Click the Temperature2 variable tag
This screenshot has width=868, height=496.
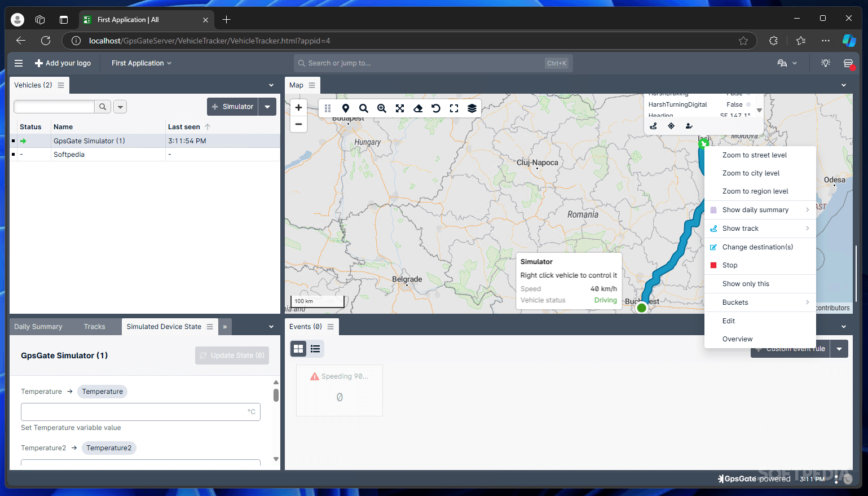coord(109,448)
